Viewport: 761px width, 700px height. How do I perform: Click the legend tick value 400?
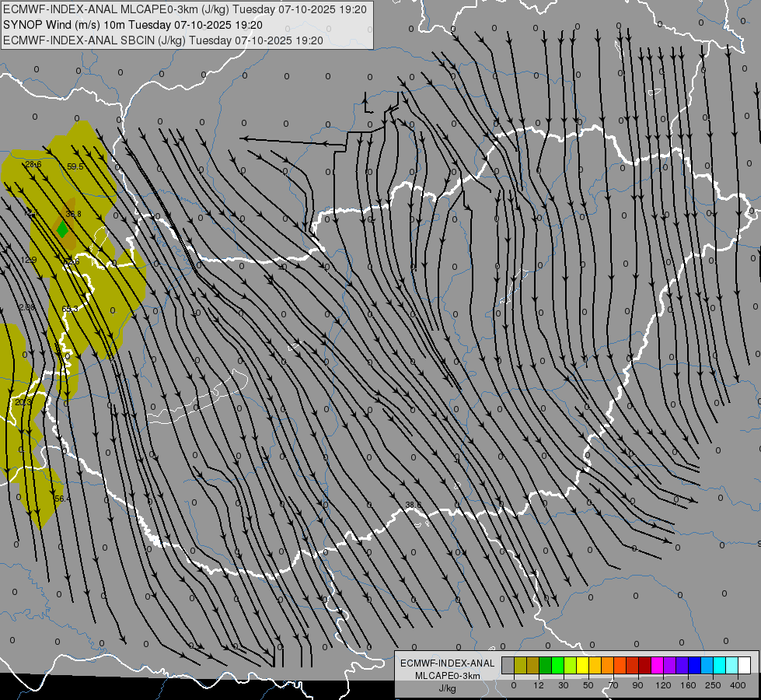pyautogui.click(x=738, y=685)
